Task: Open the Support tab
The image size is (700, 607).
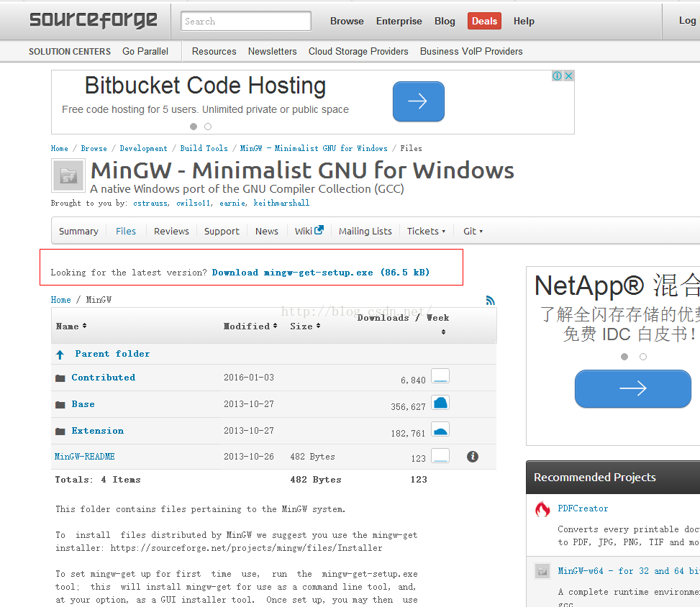Action: coord(222,231)
